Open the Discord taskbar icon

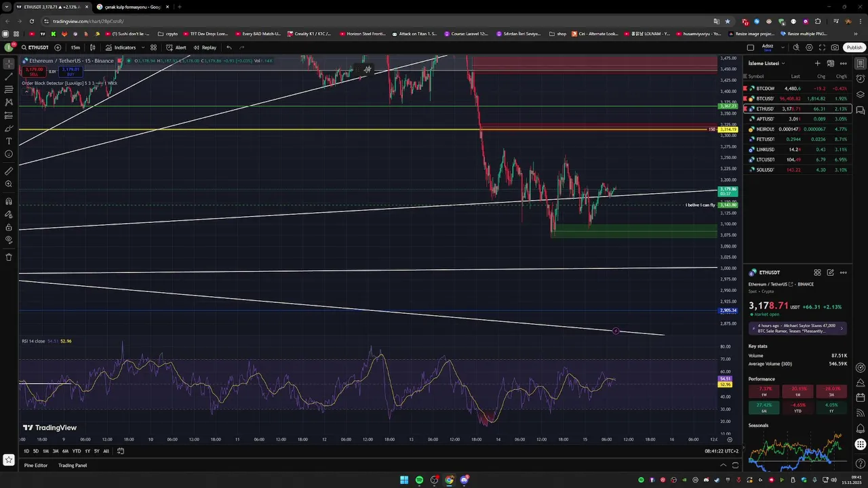point(465,480)
